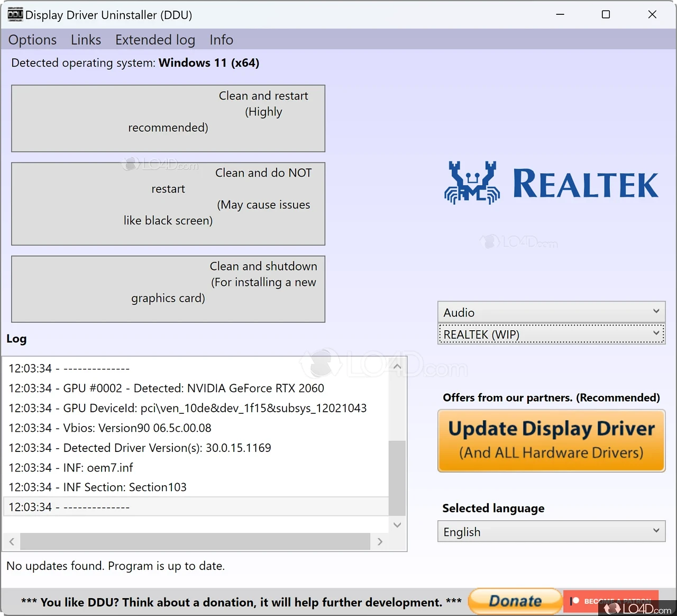Click the Become a Patron button
This screenshot has height=616, width=677.
pos(611,601)
